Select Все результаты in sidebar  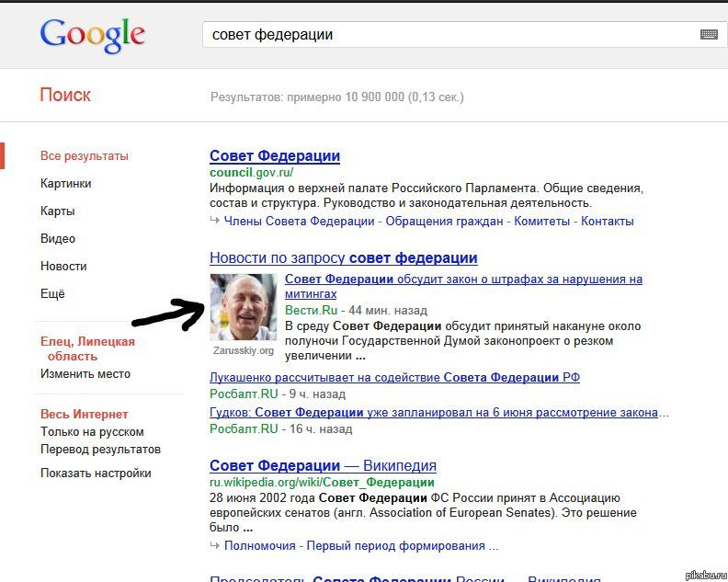click(x=85, y=155)
